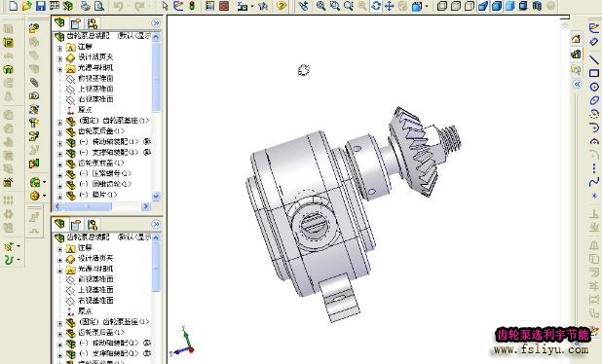Viewport: 602px width, 364px height.
Task: Select 齿轮泵后盖<1> component in top tree
Action: [101, 131]
